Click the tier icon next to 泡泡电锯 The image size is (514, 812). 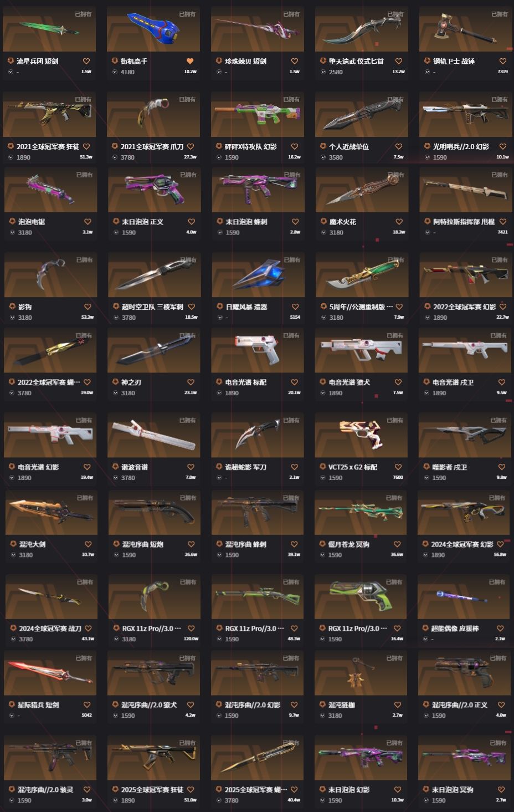pos(13,222)
